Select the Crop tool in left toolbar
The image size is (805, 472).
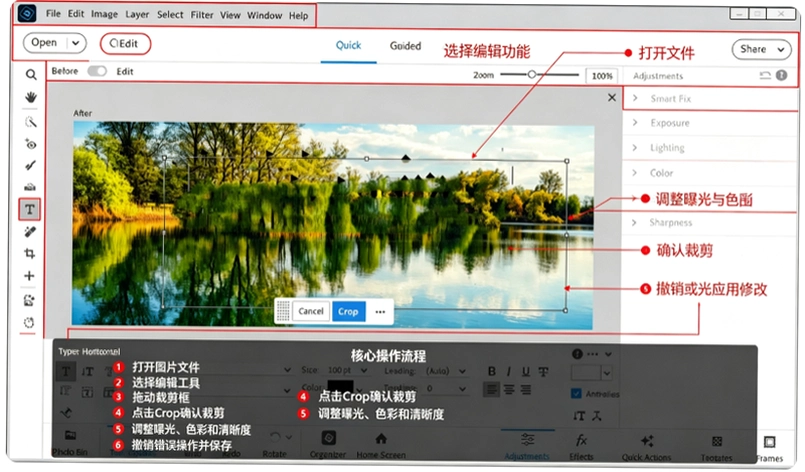click(x=30, y=253)
